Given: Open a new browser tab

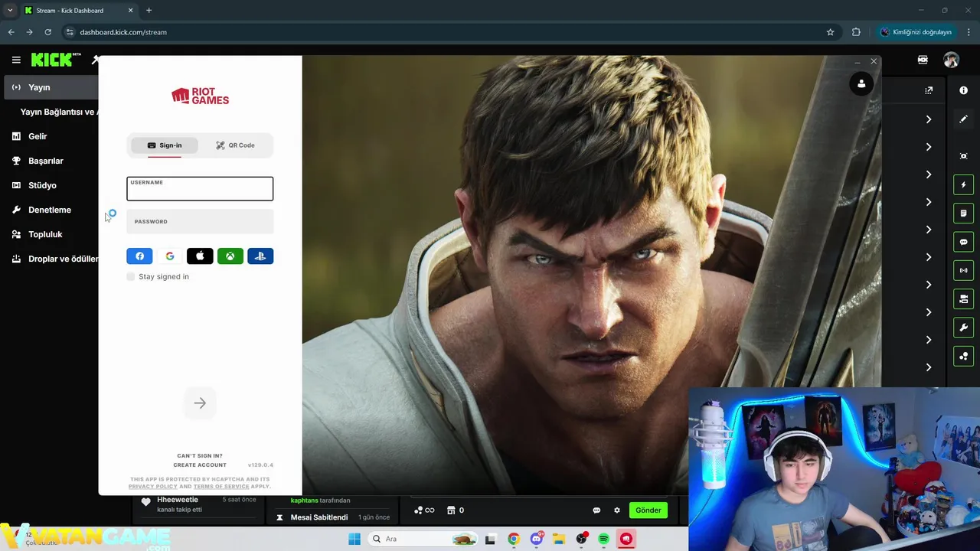Looking at the screenshot, I should click(149, 11).
